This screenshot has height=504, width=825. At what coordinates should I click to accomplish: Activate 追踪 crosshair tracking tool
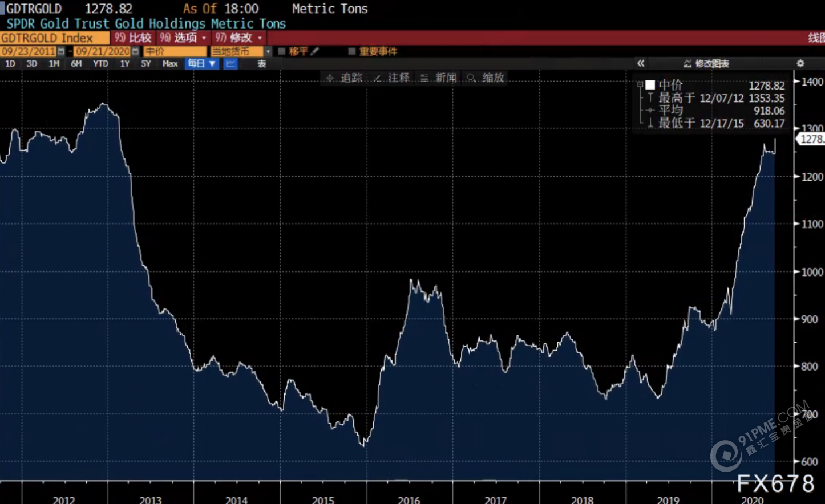coord(344,78)
